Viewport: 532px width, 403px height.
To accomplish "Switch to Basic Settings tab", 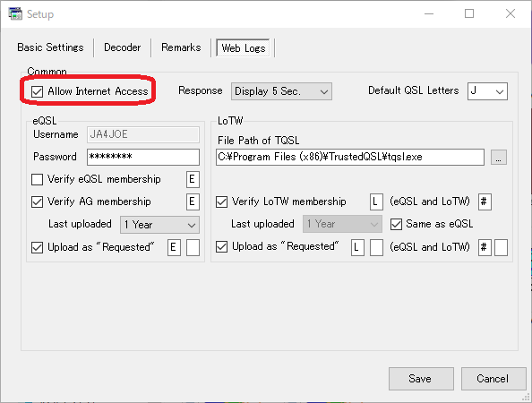I will [50, 47].
